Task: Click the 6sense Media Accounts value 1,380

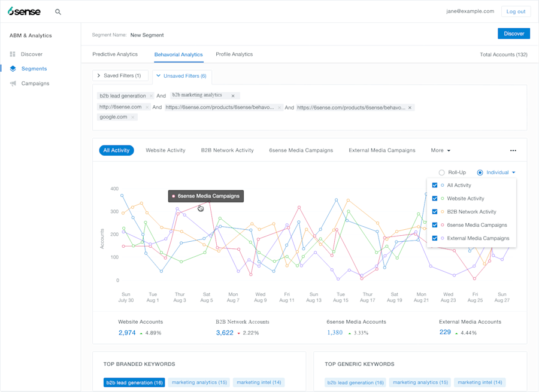Action: [335, 333]
